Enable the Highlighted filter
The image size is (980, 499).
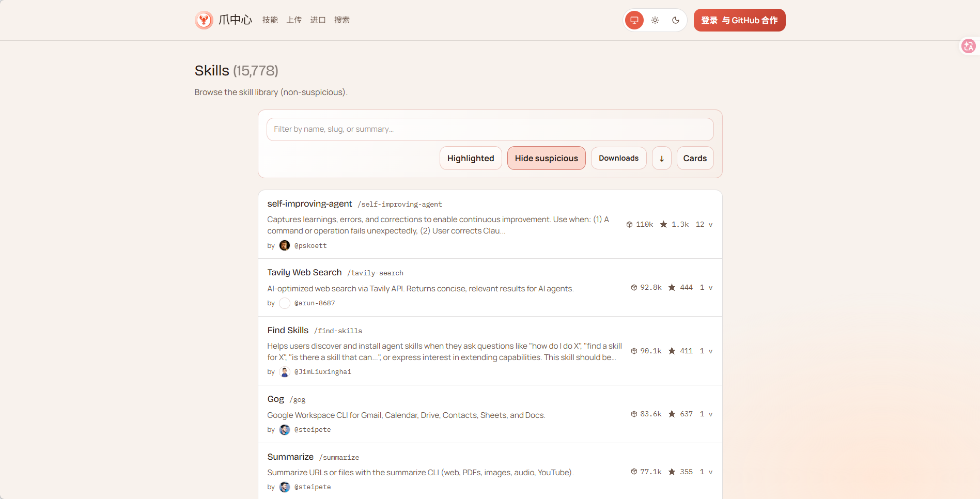(x=470, y=158)
